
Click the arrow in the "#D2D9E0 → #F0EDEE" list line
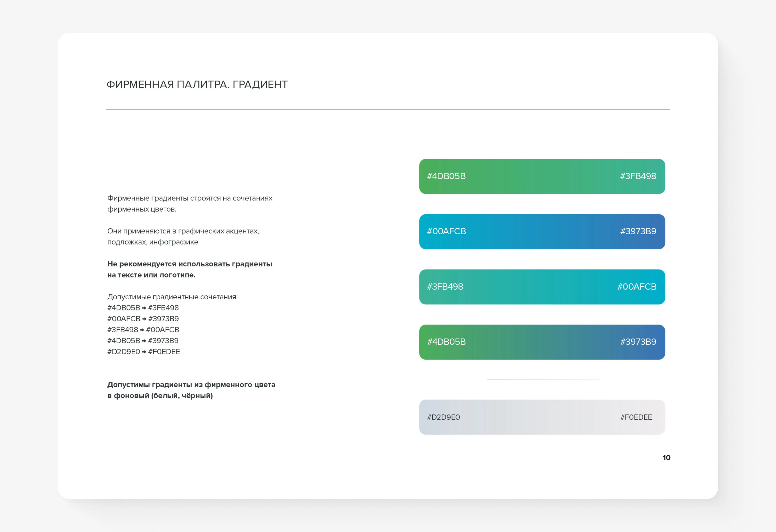pyautogui.click(x=144, y=352)
